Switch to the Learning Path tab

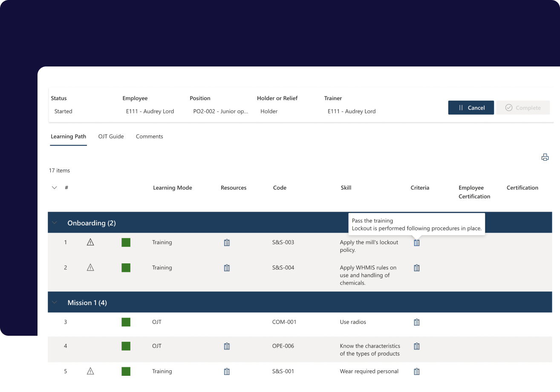[68, 136]
